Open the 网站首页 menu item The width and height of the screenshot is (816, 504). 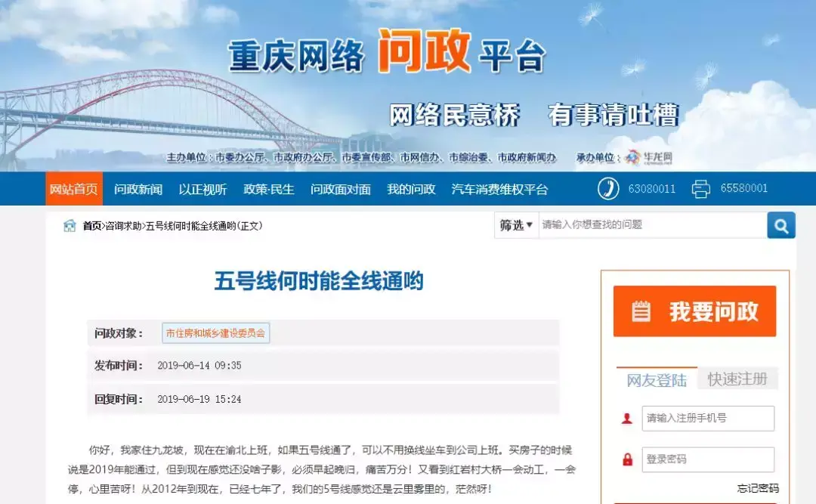(73, 189)
